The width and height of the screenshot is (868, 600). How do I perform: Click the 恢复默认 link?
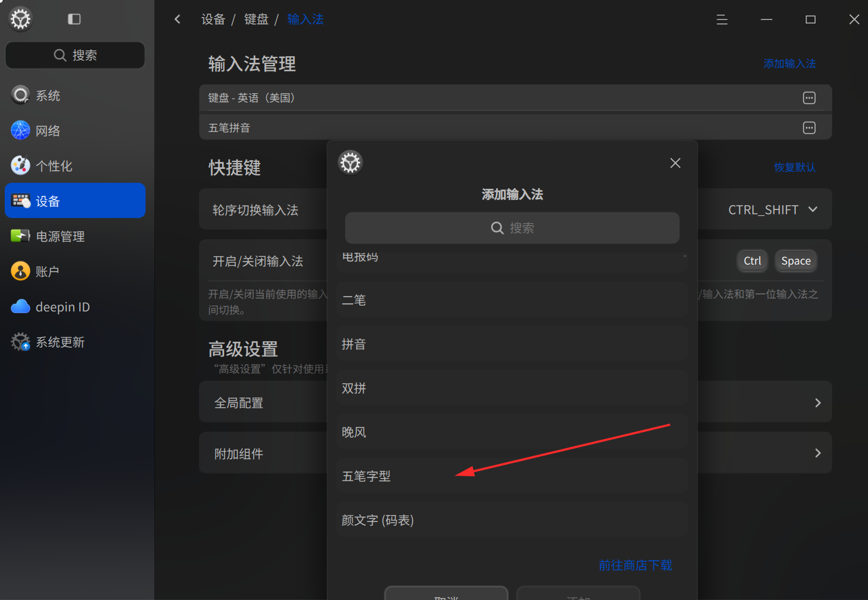[795, 167]
